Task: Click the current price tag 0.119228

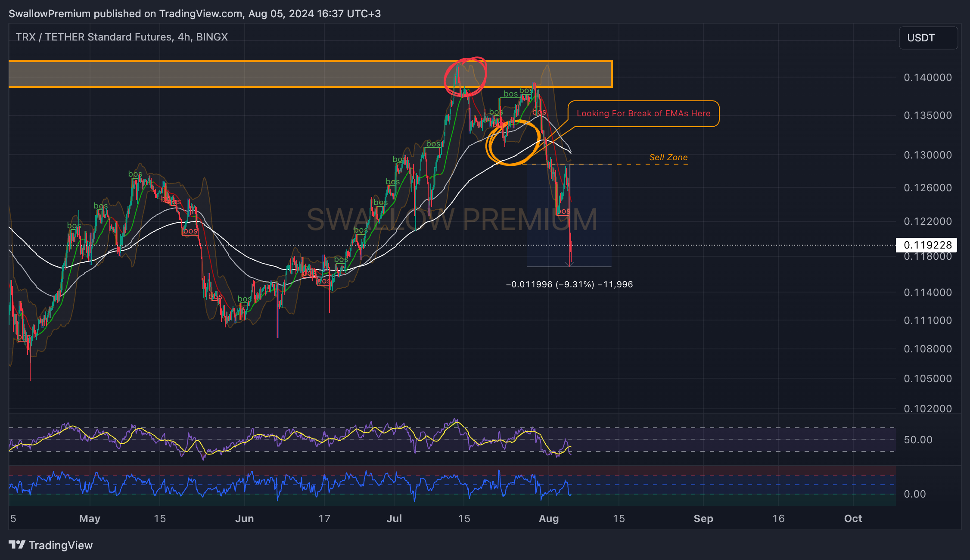Action: [x=926, y=245]
